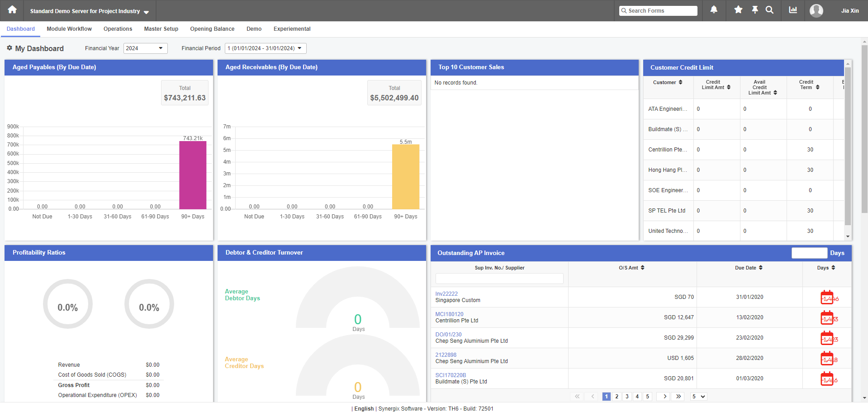Click the Search Forms input field

658,10
